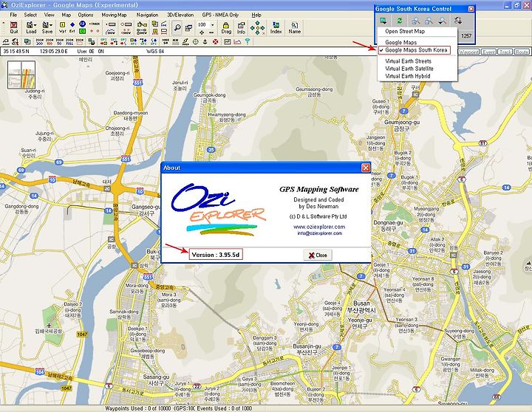
Task: Open the www.oziexplorer.com link
Action: click(319, 227)
